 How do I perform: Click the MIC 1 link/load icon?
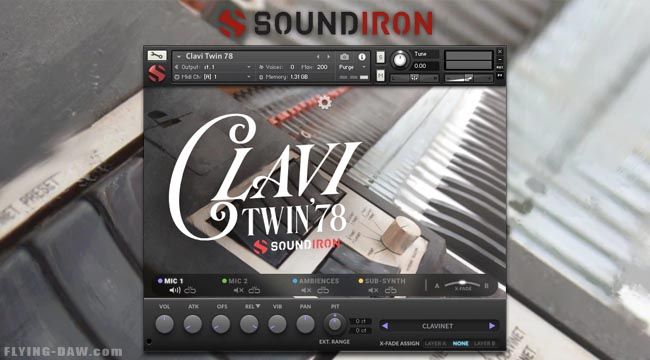(190, 290)
